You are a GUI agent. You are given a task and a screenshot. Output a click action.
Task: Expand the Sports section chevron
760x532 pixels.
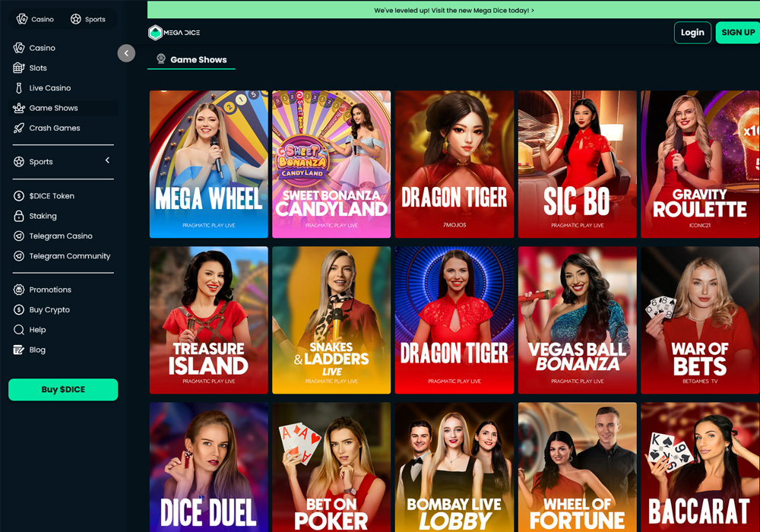point(108,160)
